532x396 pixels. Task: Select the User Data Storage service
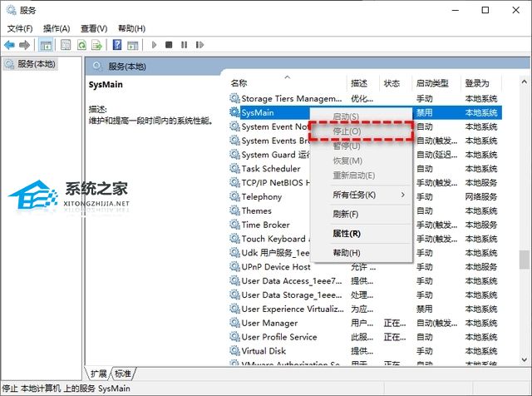tap(365, 295)
